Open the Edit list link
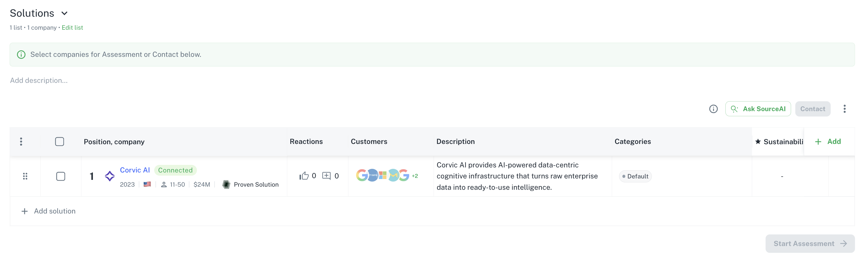868x263 pixels. click(x=72, y=28)
